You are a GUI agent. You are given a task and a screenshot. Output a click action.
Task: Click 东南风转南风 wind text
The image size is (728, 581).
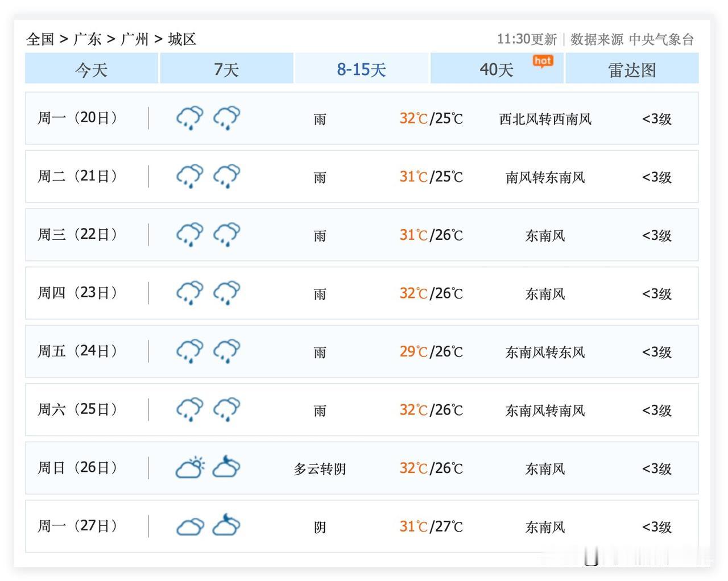(545, 410)
